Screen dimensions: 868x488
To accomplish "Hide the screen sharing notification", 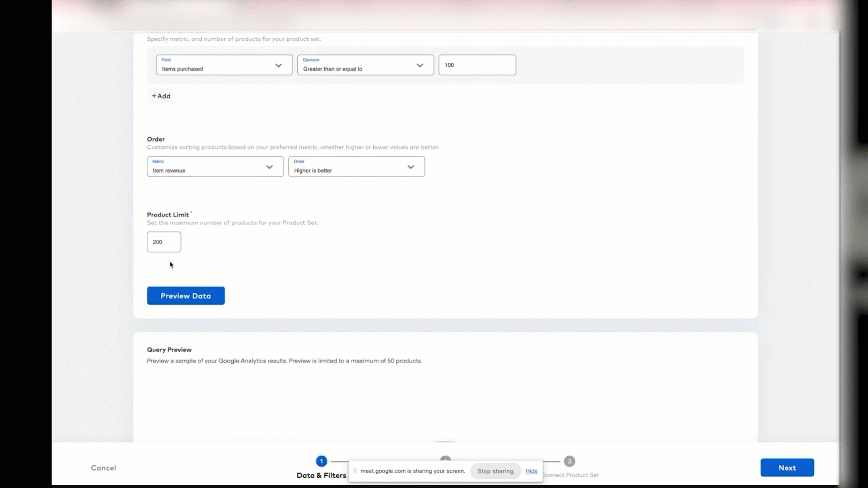I will (532, 471).
